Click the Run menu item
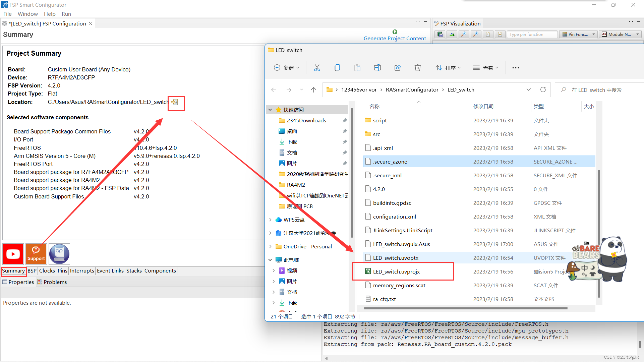Image resolution: width=644 pixels, height=362 pixels. 66,14
